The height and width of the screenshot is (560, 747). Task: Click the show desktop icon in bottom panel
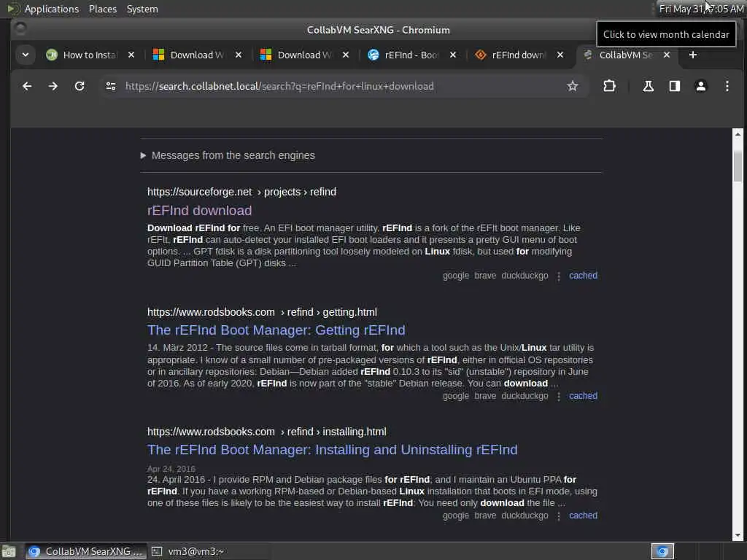tap(9, 551)
